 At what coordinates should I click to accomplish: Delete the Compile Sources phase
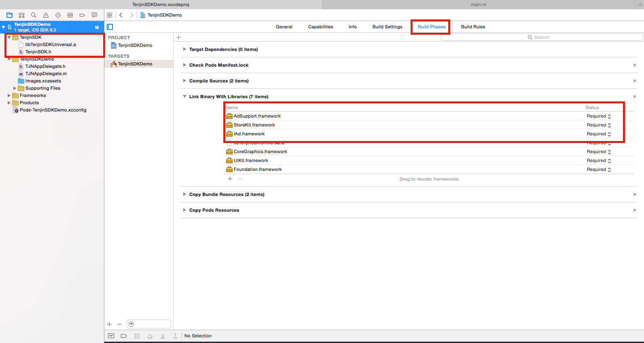635,81
